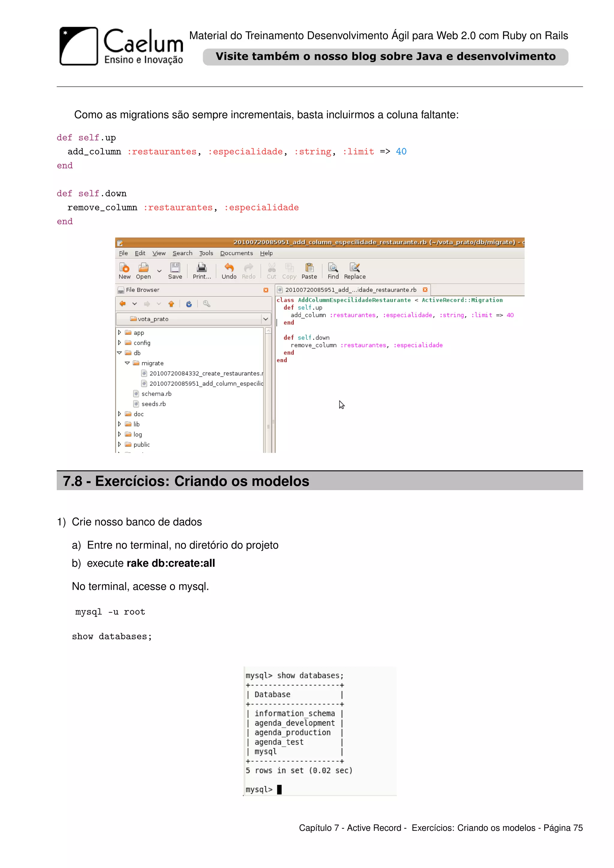Image resolution: width=614 pixels, height=868 pixels.
Task: Click the 'mysql -u root' command text
Action: [110, 612]
